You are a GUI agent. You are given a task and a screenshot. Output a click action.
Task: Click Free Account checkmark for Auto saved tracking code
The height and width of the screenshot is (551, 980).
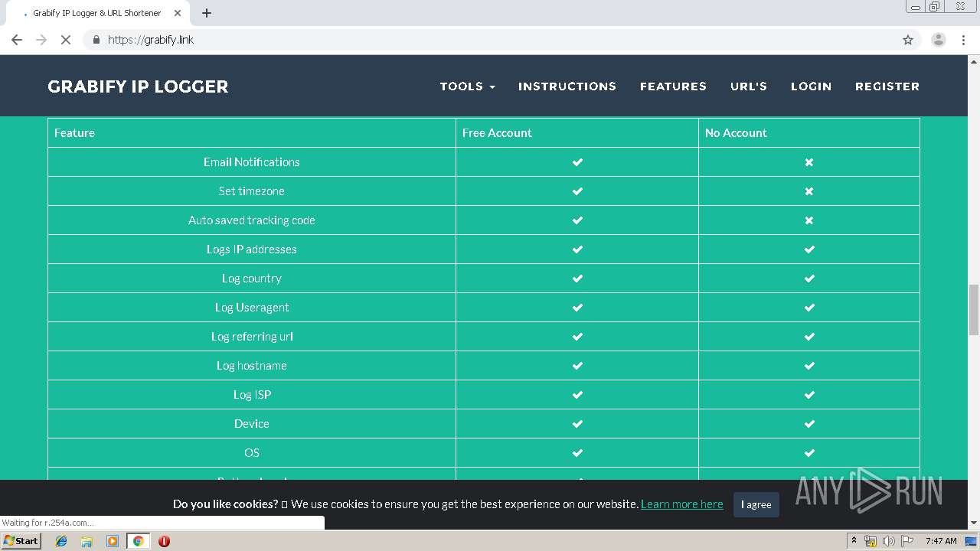coord(578,220)
